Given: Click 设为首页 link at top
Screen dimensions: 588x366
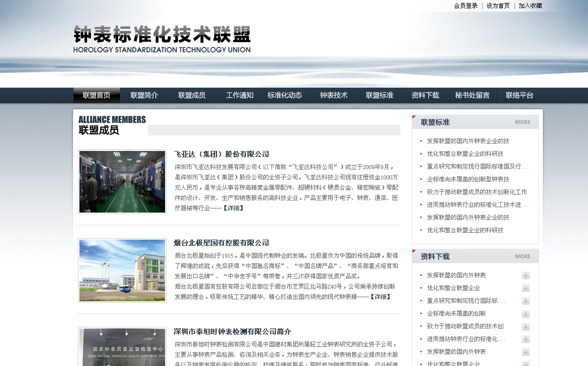Looking at the screenshot, I should click(498, 6).
